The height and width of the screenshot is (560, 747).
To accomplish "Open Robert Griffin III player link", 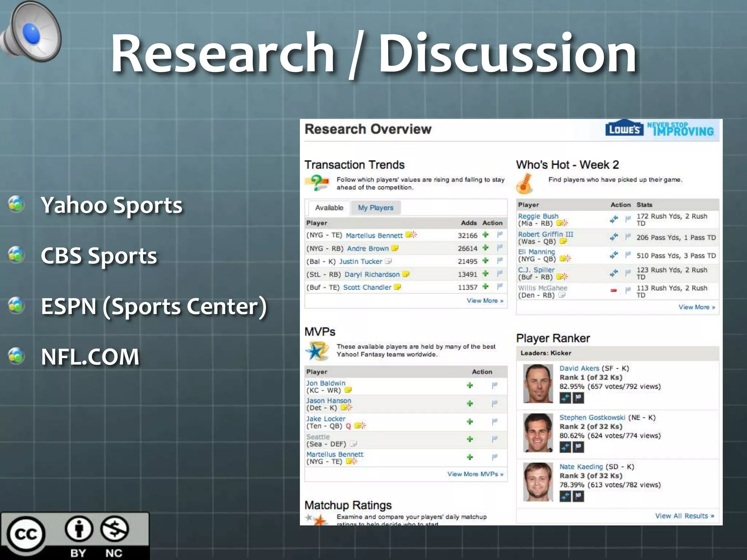I will [x=545, y=234].
